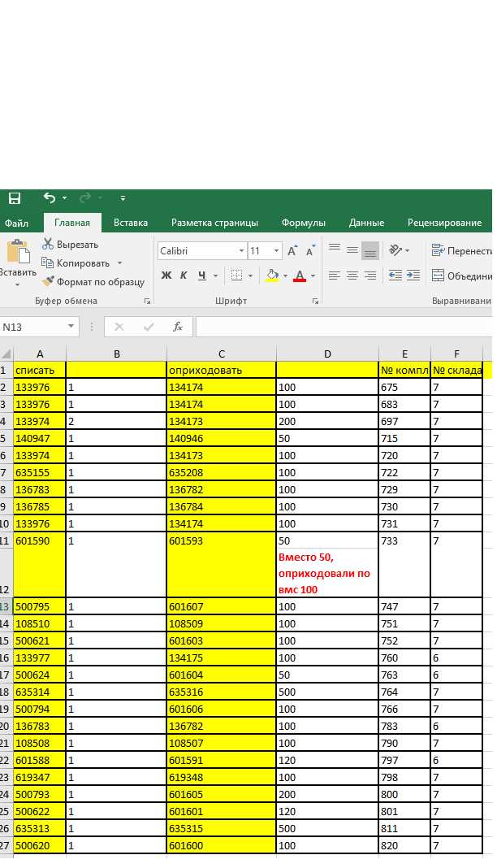Click align text left icon

pyautogui.click(x=334, y=276)
